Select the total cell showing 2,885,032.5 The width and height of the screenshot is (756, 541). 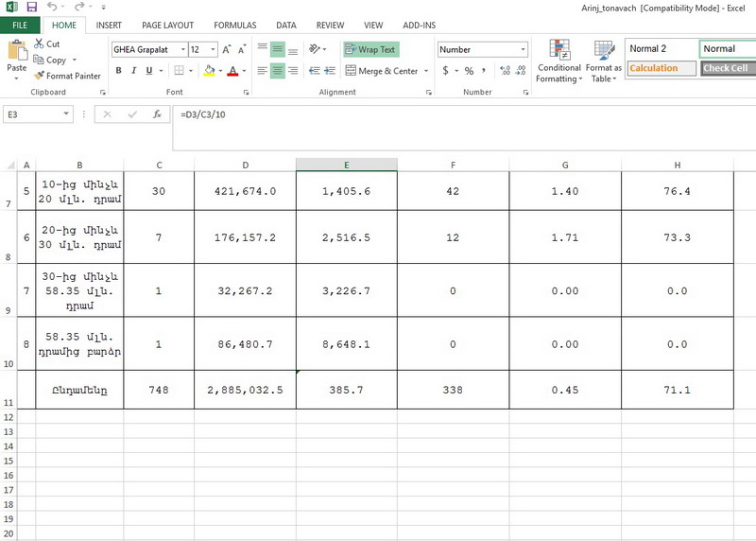245,390
